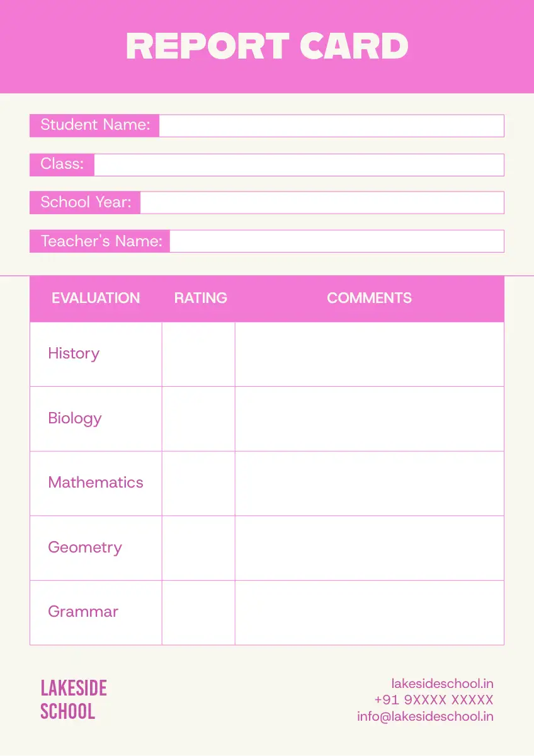This screenshot has height=756, width=534.
Task: Click the Mathematics comments cell
Action: 370,483
